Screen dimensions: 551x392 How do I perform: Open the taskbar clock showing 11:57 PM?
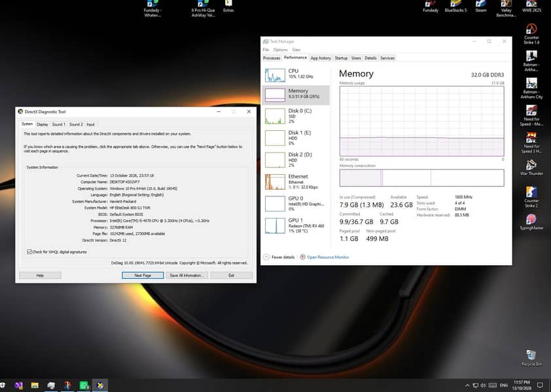point(522,385)
